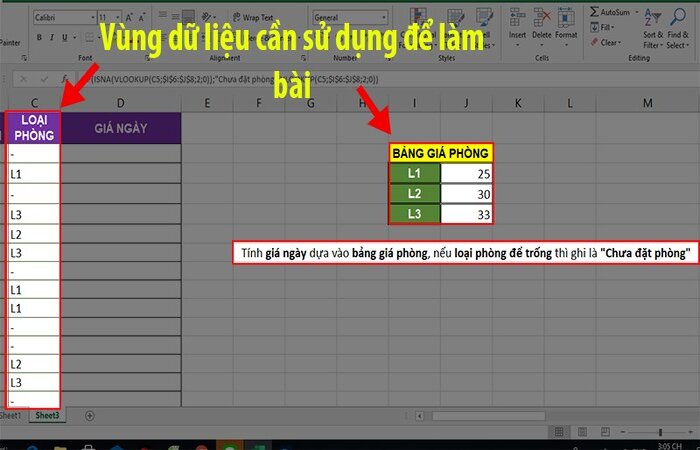Switch to Page Layout view in the status bar
Image resolution: width=700 pixels, height=450 pixels.
click(582, 432)
